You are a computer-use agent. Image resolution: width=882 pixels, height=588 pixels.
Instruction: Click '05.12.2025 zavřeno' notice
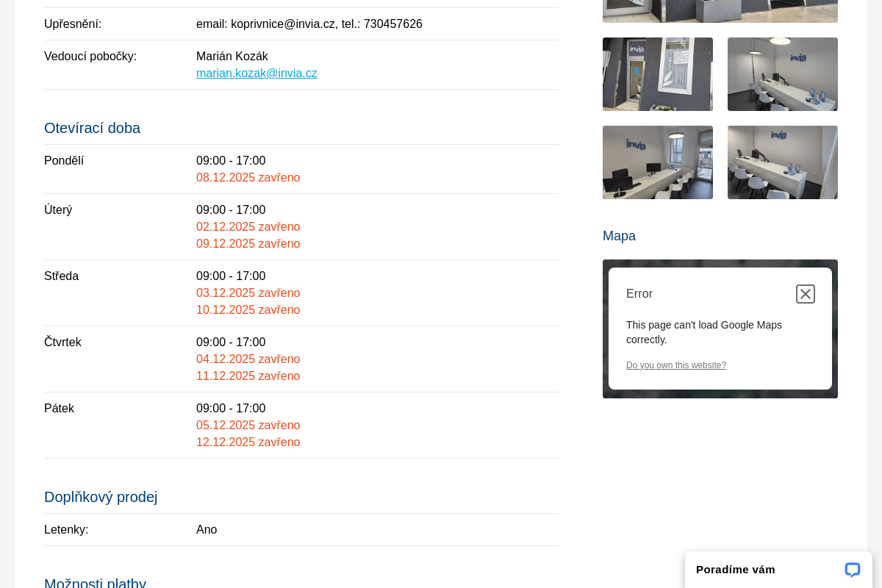[x=248, y=426]
